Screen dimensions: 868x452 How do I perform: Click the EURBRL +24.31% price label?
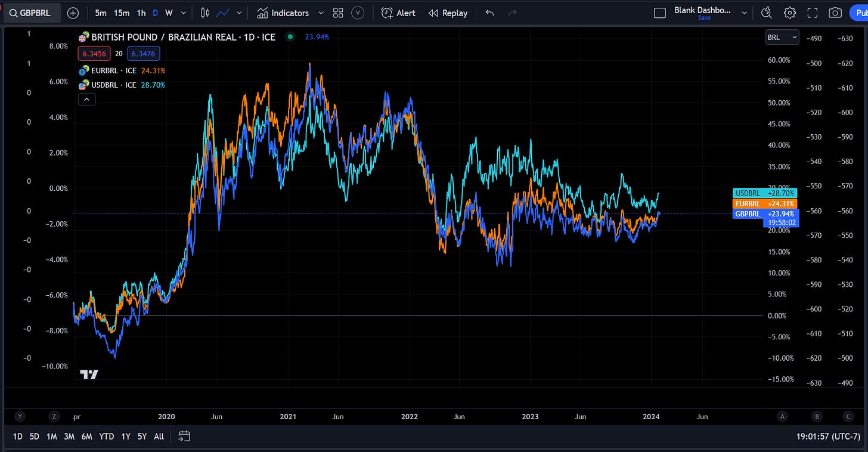point(765,203)
